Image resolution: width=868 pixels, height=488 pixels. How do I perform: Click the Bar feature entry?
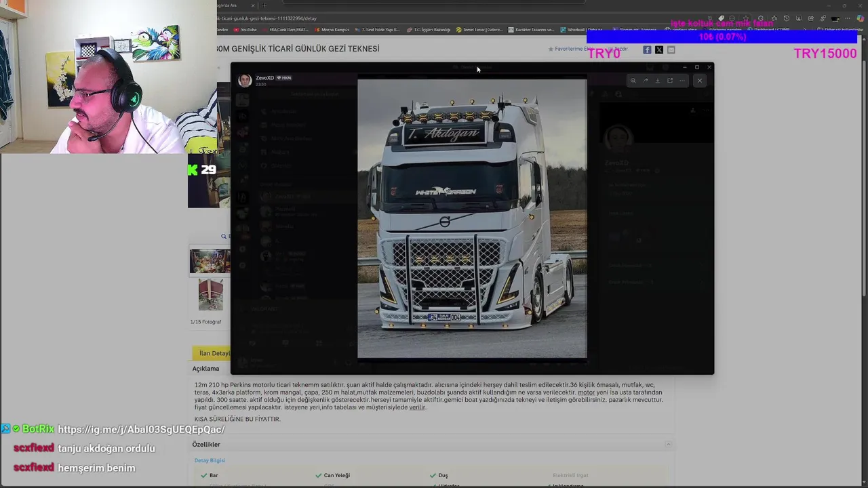point(210,475)
